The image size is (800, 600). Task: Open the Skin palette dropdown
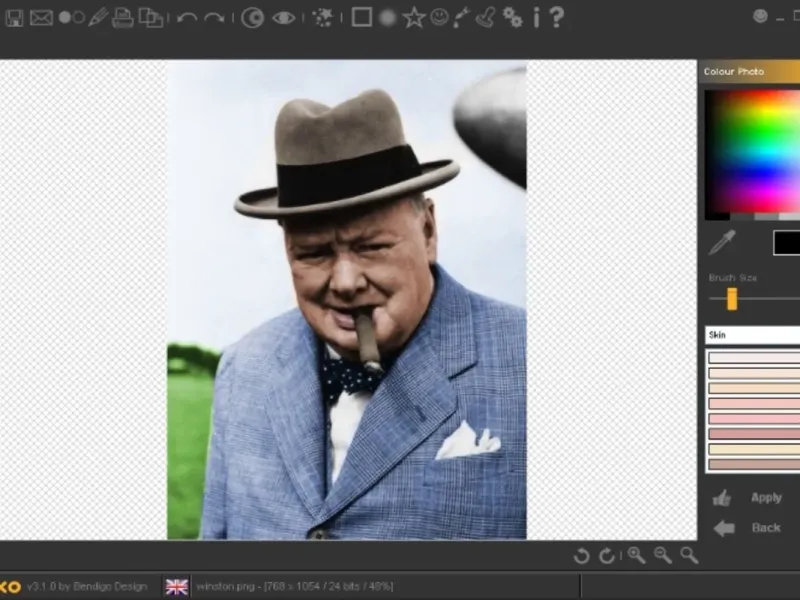point(753,335)
